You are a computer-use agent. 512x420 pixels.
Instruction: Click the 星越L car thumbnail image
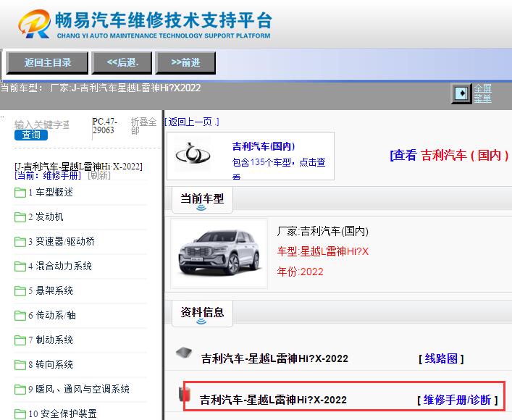pyautogui.click(x=219, y=253)
